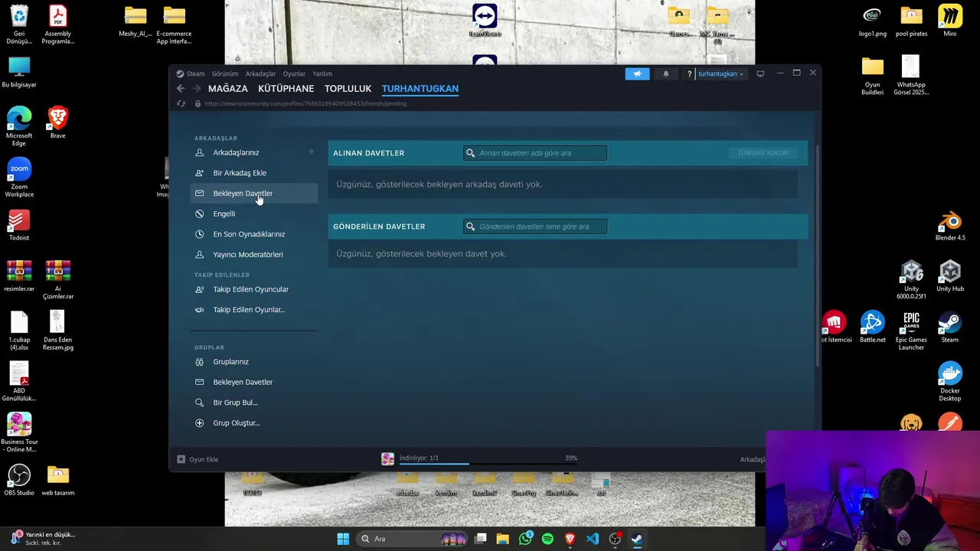Click the question mark help icon
Image resolution: width=980 pixels, height=551 pixels.
689,73
